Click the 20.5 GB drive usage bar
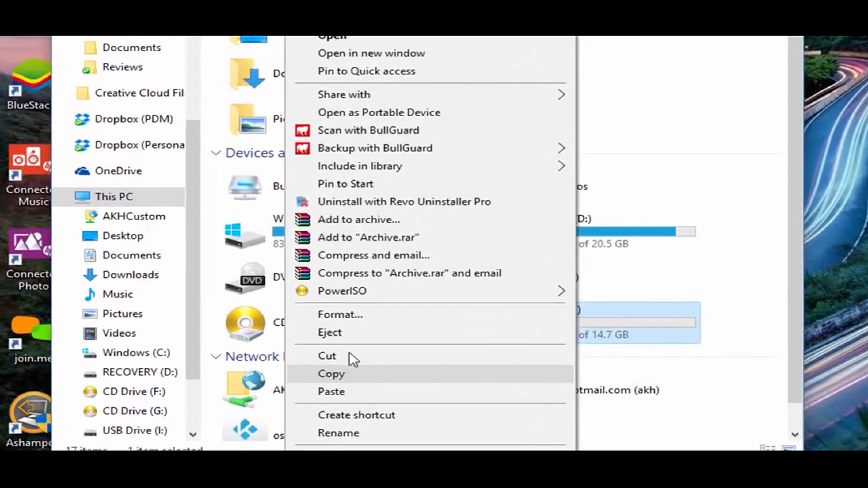 pyautogui.click(x=637, y=231)
